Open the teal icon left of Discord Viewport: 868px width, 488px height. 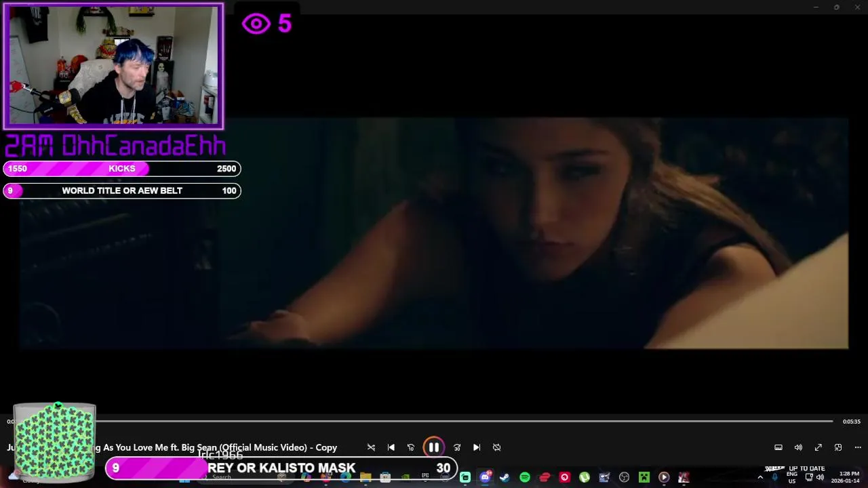pos(465,477)
